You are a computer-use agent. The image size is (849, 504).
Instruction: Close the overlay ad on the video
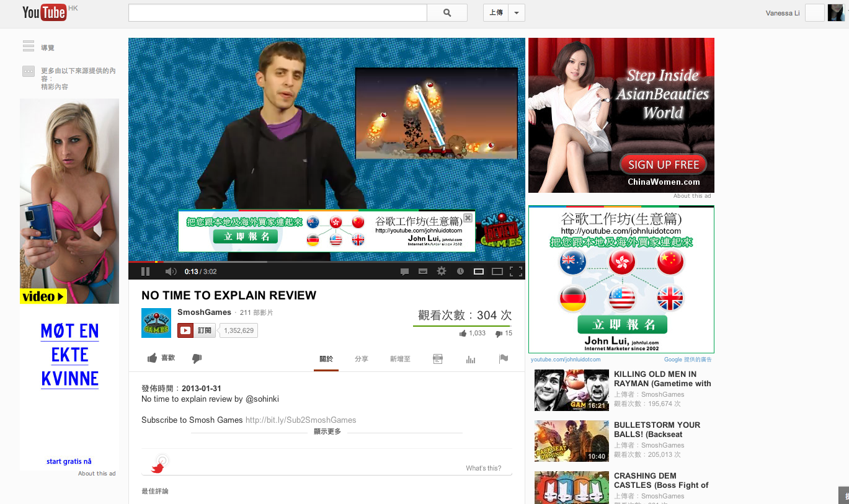click(x=468, y=218)
